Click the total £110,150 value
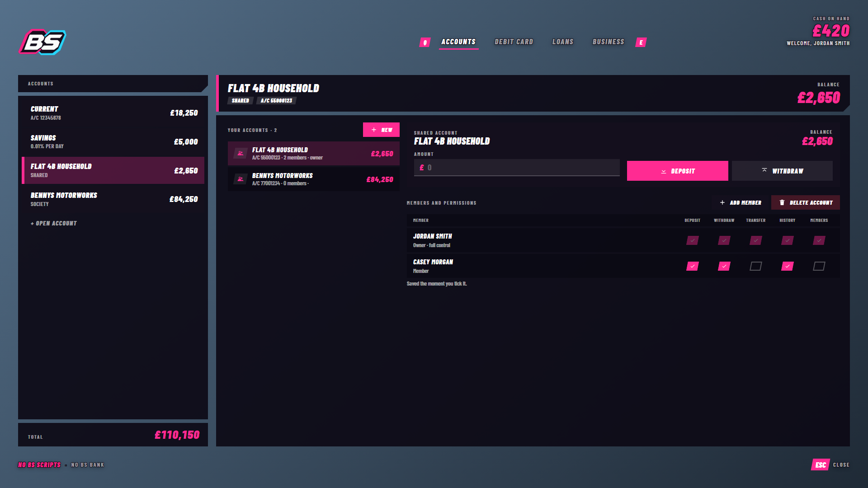868x488 pixels. point(177,435)
